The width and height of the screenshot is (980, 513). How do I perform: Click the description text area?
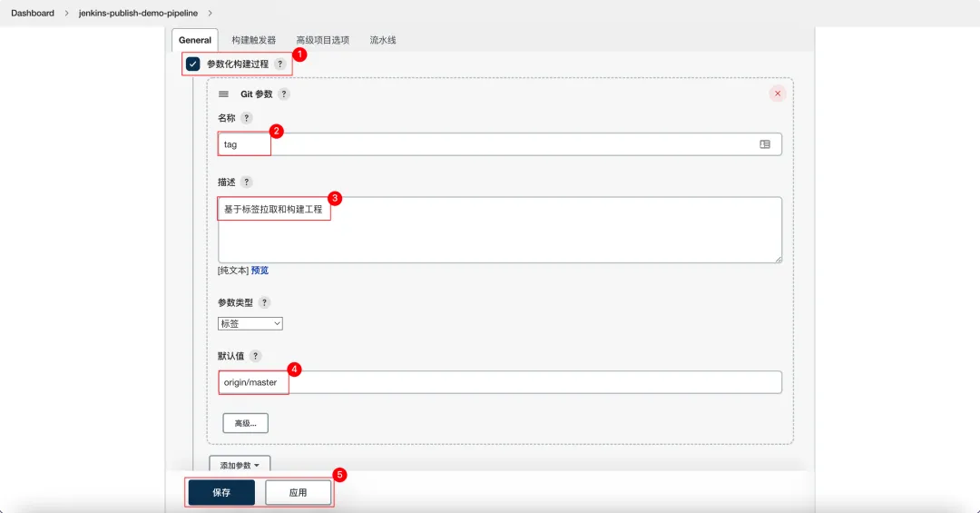499,230
